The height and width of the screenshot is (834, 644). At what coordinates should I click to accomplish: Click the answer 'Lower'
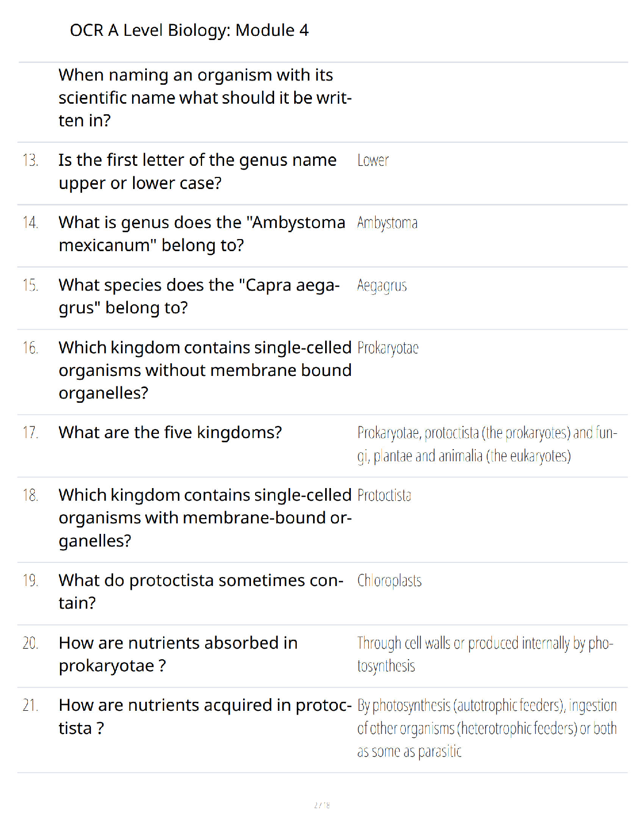coord(373,160)
